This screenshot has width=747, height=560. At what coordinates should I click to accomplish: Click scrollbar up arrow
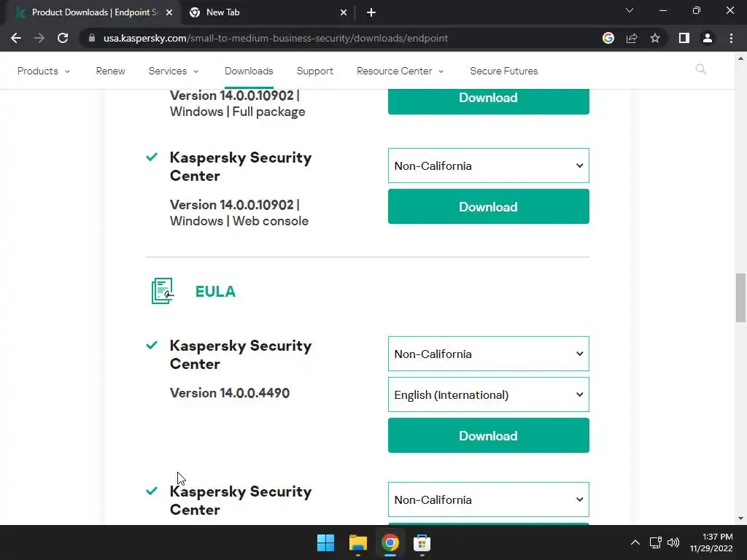click(x=740, y=58)
